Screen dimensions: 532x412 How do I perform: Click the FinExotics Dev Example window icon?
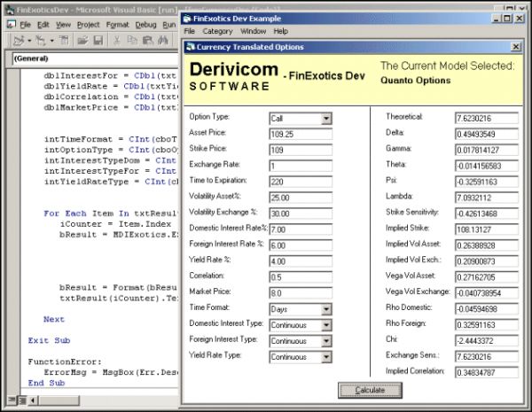click(187, 19)
